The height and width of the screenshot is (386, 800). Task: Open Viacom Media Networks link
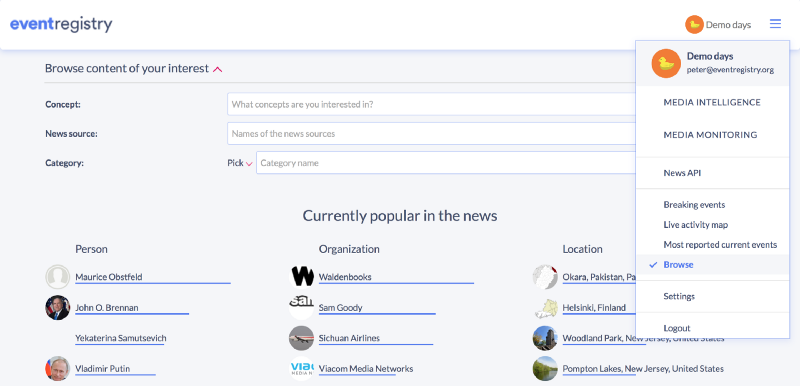tap(366, 369)
